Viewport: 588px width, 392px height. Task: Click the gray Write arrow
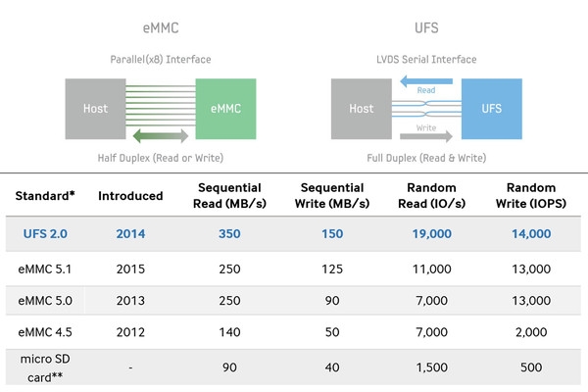pyautogui.click(x=424, y=136)
